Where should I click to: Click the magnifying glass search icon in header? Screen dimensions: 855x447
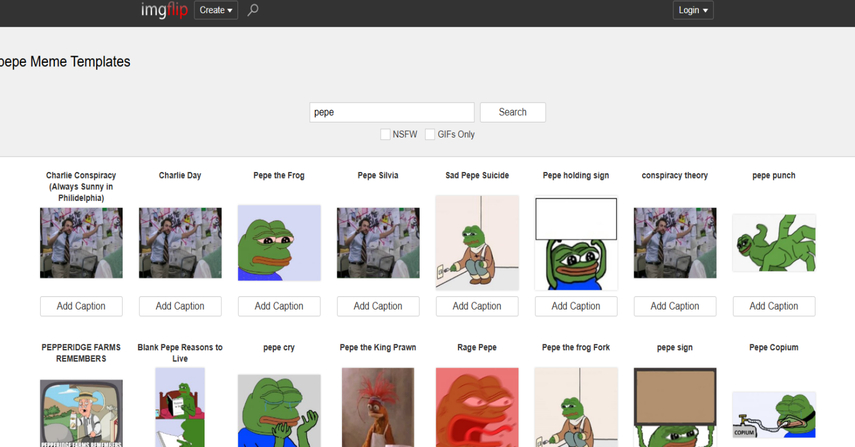point(253,10)
